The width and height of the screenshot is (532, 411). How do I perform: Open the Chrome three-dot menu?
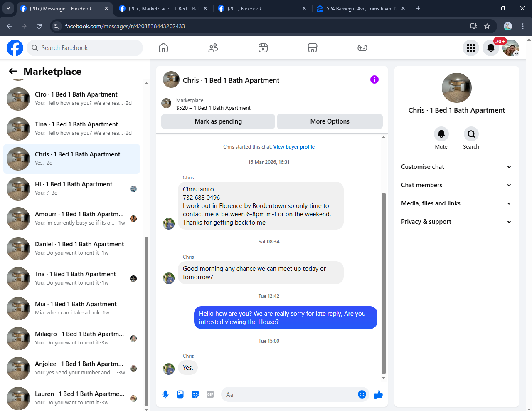(x=523, y=26)
